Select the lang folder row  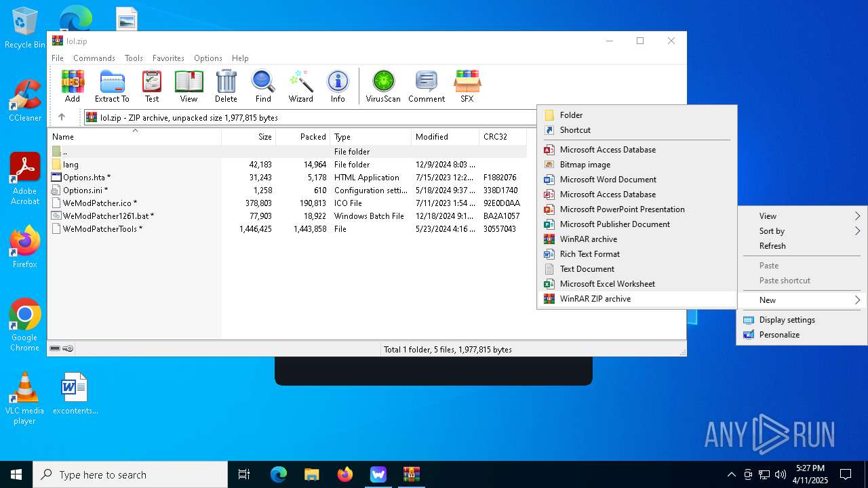[x=288, y=165]
